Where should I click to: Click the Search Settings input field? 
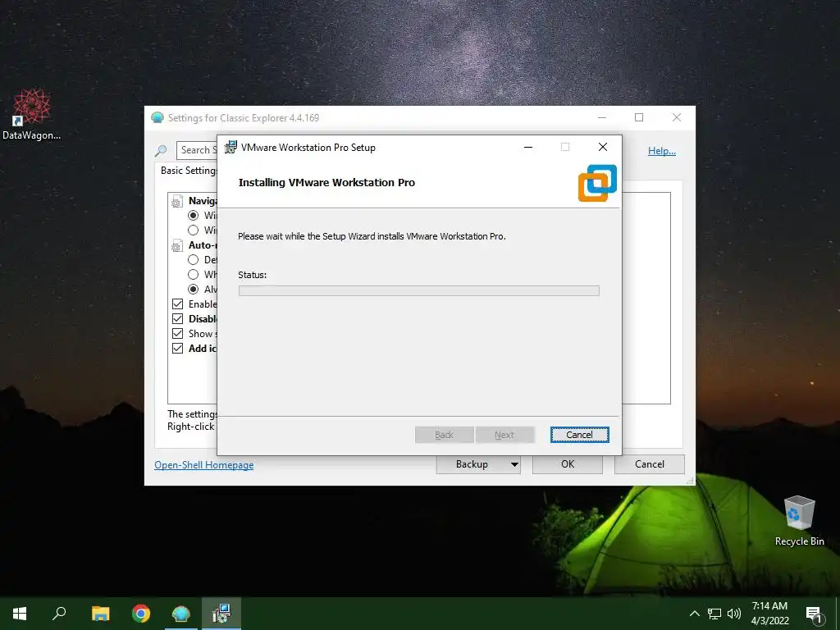click(x=197, y=151)
